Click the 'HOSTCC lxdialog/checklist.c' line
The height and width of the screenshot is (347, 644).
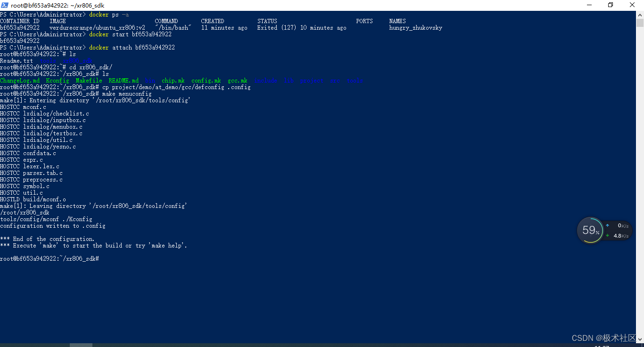tap(44, 114)
